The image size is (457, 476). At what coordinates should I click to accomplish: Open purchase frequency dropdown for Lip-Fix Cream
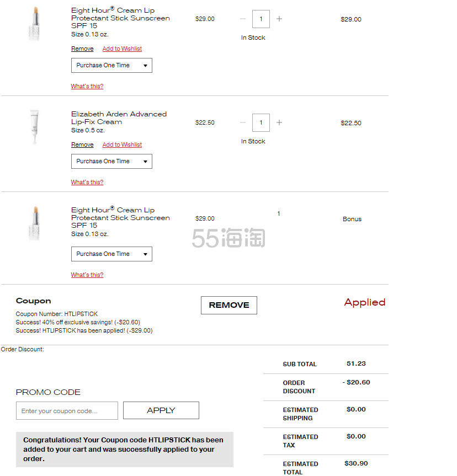111,162
